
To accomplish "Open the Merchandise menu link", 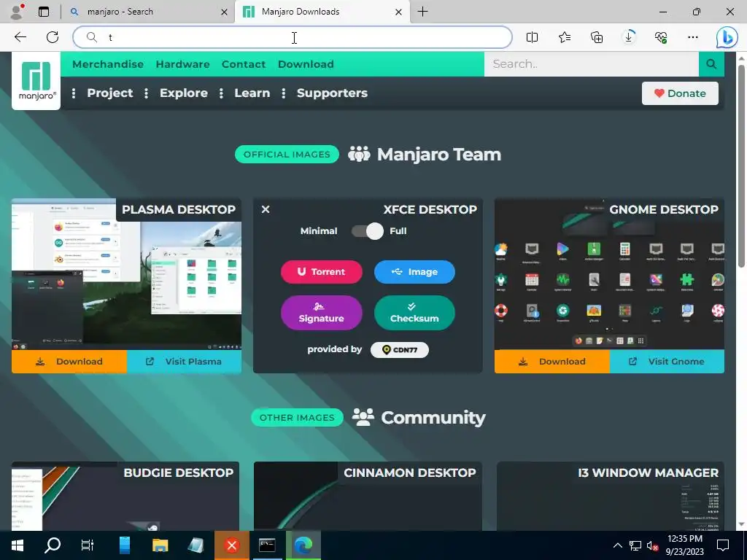I will 108,64.
